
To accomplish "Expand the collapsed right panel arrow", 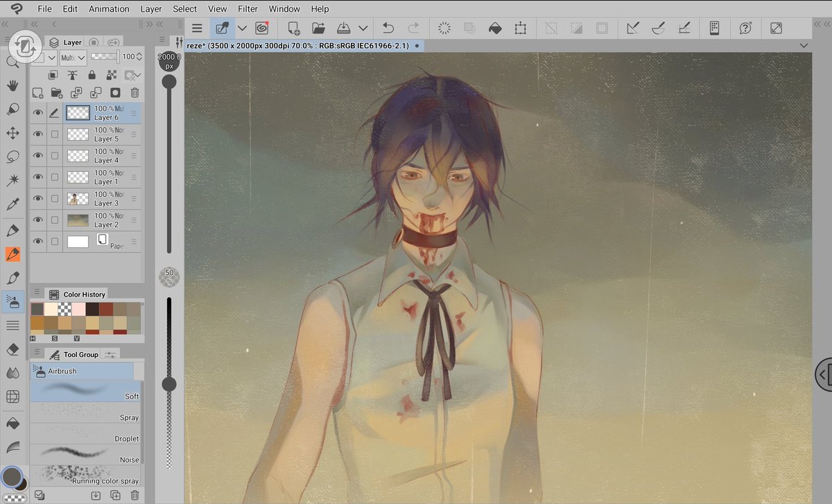I will tap(823, 375).
